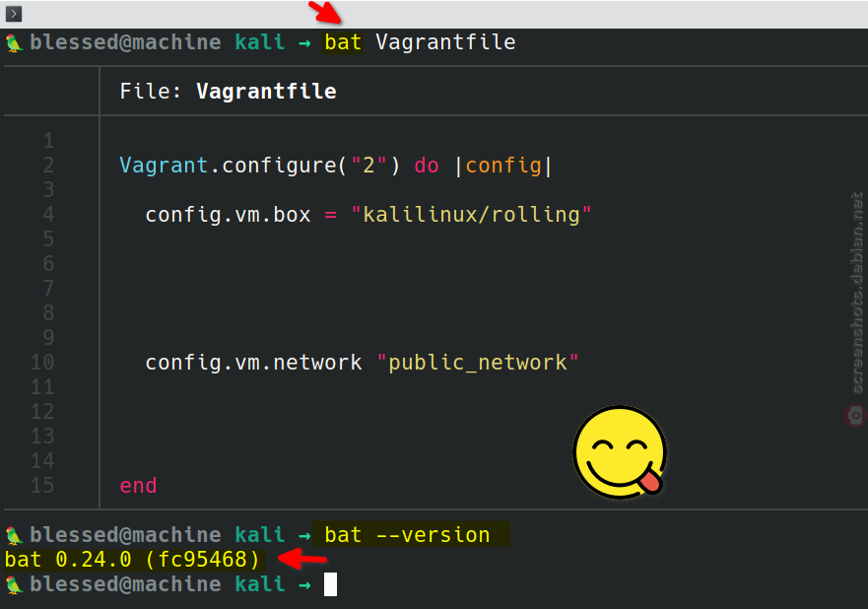Click the 'File:' label in bat header

pyautogui.click(x=150, y=92)
